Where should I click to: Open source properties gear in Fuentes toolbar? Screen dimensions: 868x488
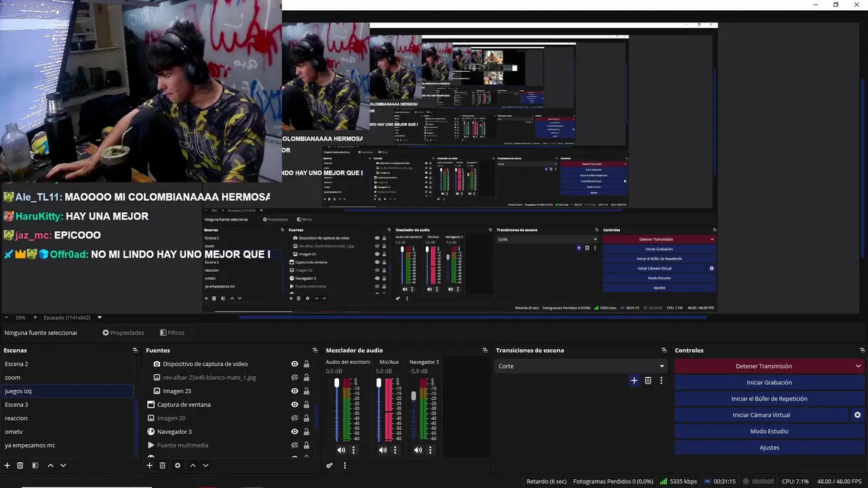coord(178,466)
